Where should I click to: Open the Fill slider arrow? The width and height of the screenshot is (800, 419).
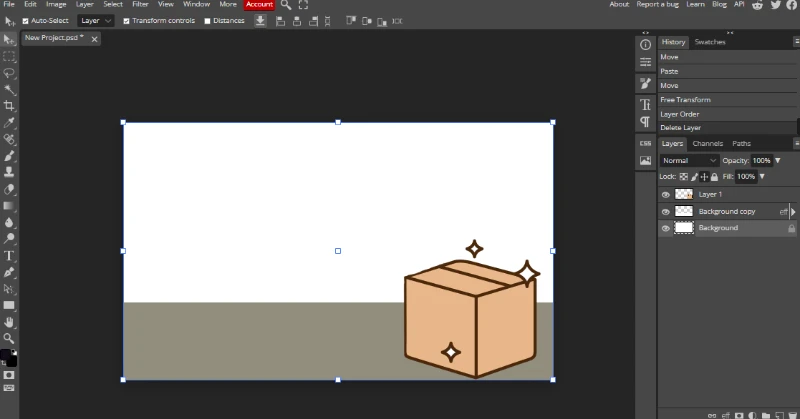point(762,177)
